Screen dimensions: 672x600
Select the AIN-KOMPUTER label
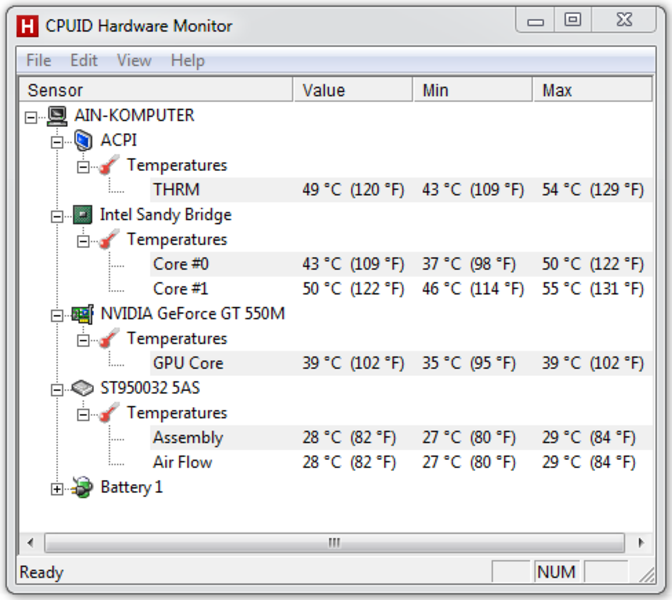[x=134, y=115]
